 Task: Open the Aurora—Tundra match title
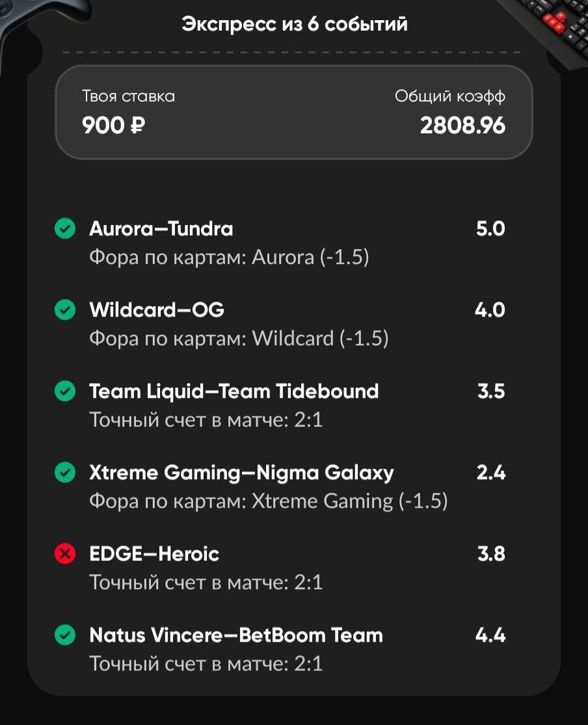[x=161, y=229]
